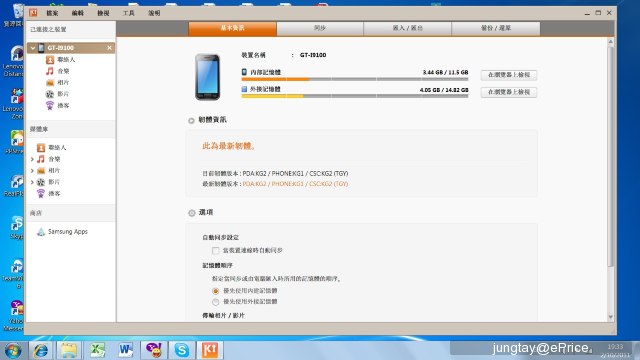Open the 檔案 (File) menu
640x360 pixels.
[x=52, y=13]
